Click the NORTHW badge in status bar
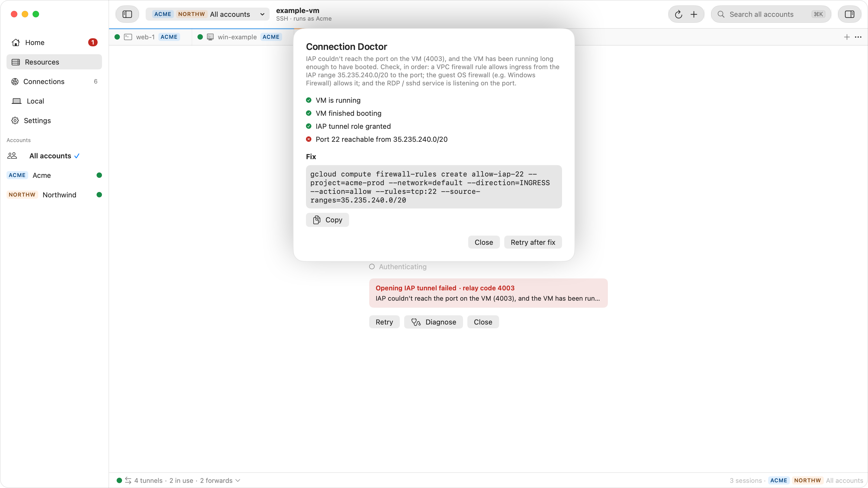The width and height of the screenshot is (868, 488). pos(807,481)
